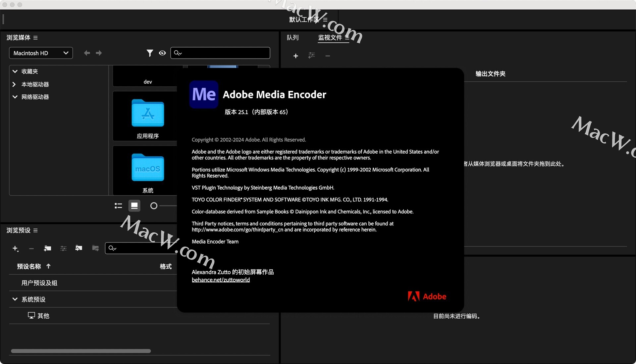Screen dimensions: 636x364
Task: Collapse the 网络驱动器 tree node
Action: [x=15, y=97]
